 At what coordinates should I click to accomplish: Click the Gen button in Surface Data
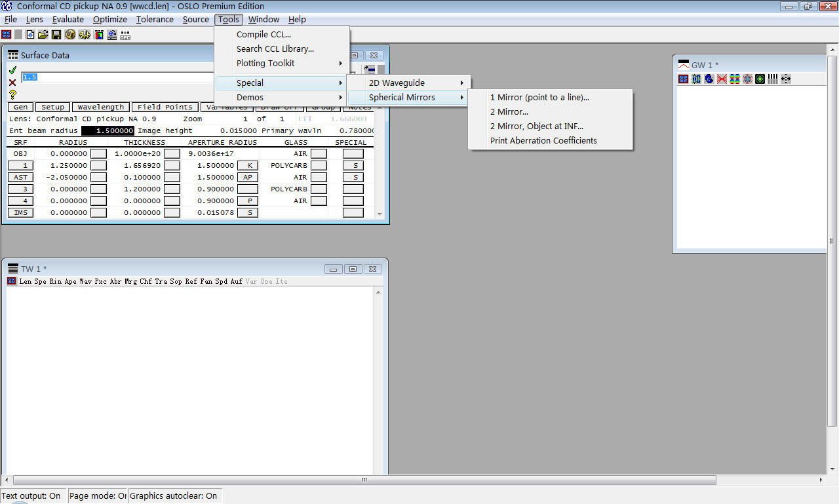tap(20, 107)
